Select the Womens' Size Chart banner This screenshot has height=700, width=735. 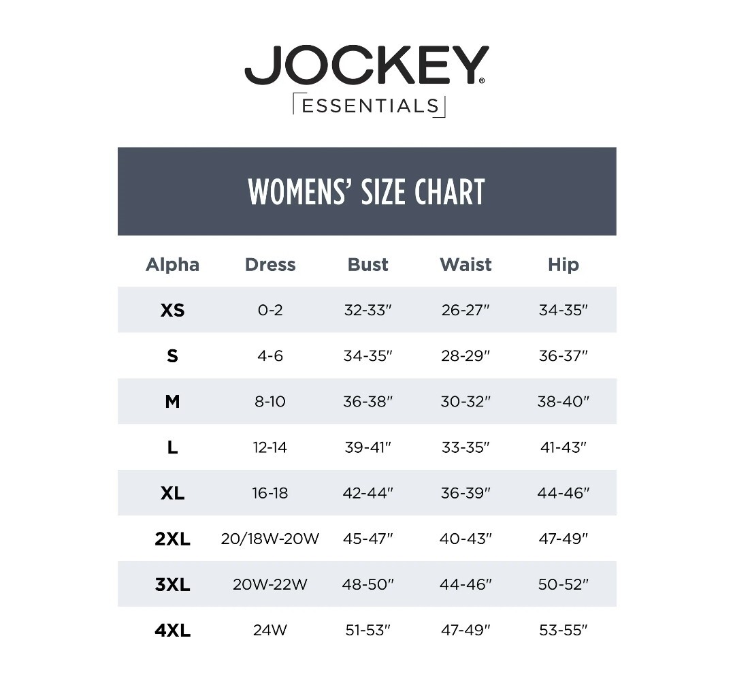pos(367,191)
